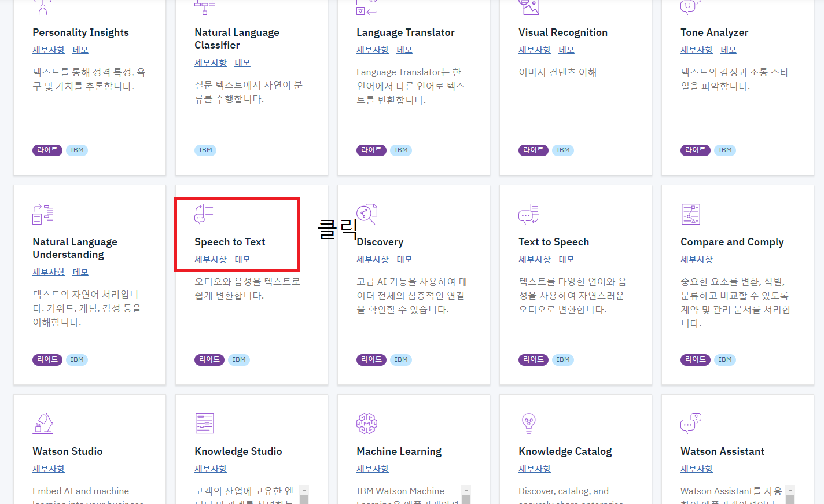The height and width of the screenshot is (504, 824).
Task: Select the Knowledge Catalog title
Action: coord(565,451)
